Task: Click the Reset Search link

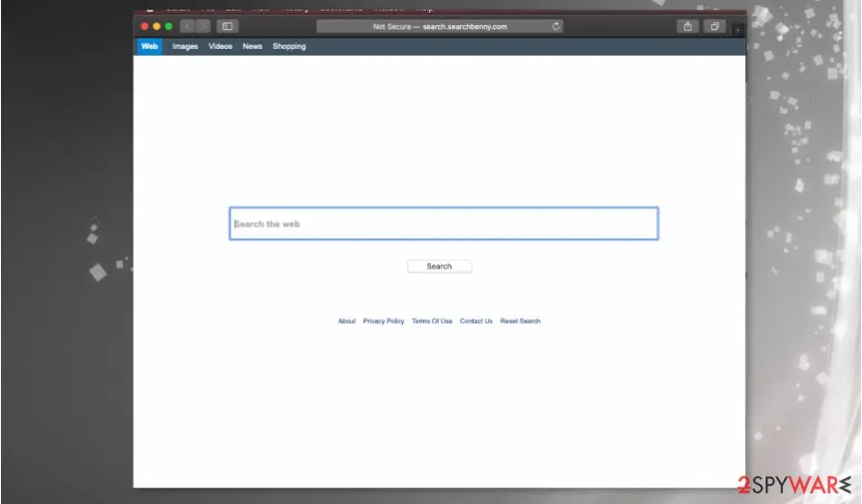Action: point(520,321)
